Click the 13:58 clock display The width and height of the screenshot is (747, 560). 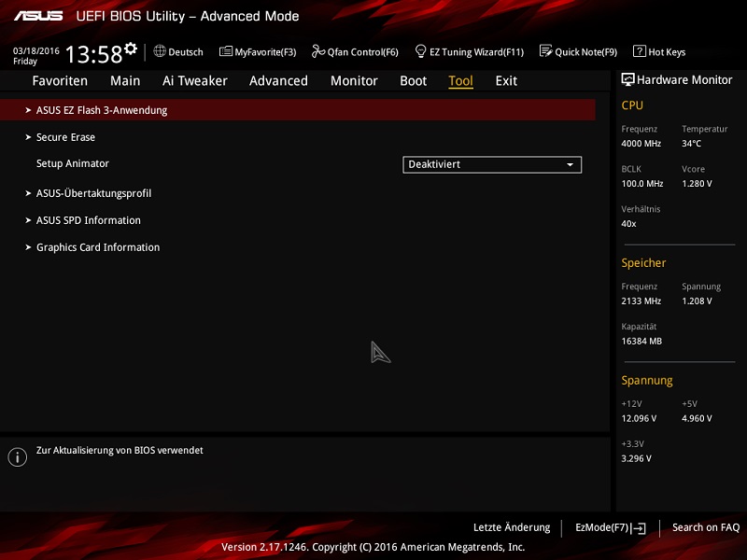coord(94,54)
